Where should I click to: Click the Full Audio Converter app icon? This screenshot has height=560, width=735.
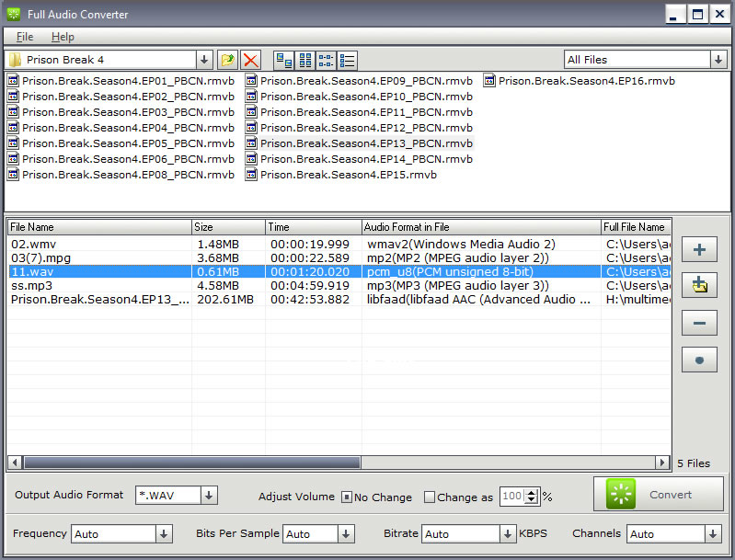[14, 15]
